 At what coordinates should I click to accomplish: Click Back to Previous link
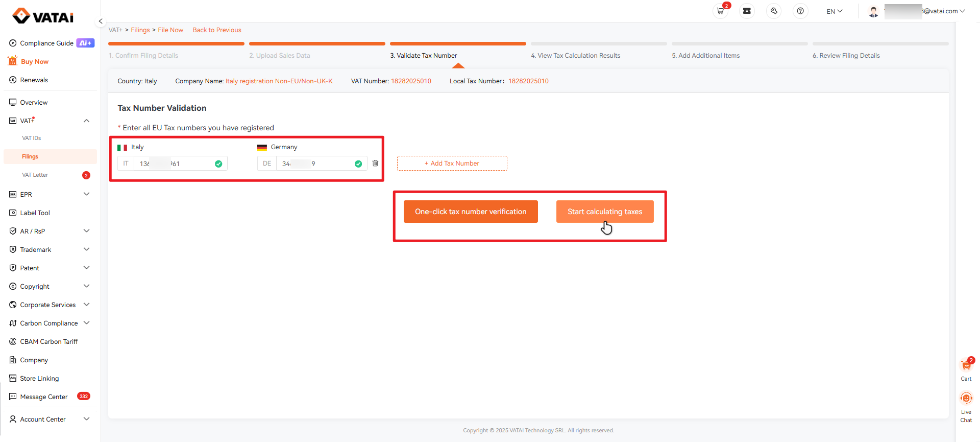point(216,30)
